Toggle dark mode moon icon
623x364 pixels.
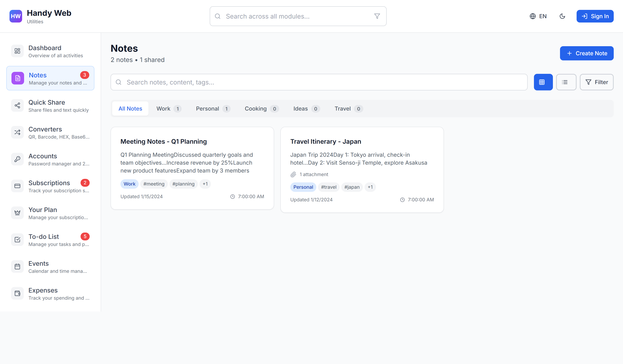[562, 16]
